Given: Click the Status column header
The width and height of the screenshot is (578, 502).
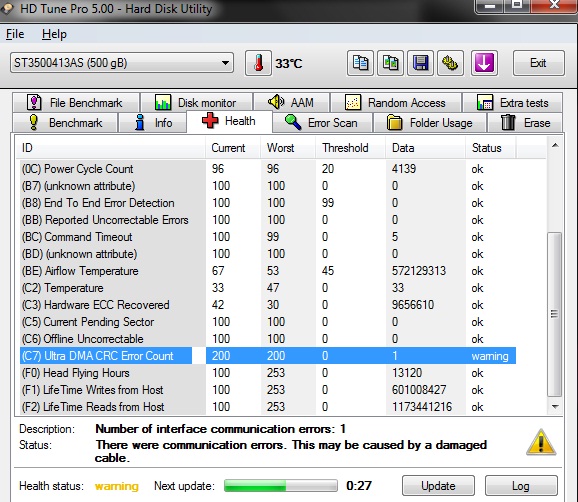Looking at the screenshot, I should coord(491,148).
